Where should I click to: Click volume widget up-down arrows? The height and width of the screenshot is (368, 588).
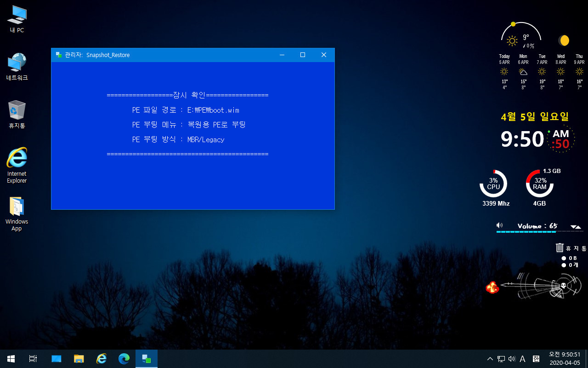pyautogui.click(x=576, y=226)
